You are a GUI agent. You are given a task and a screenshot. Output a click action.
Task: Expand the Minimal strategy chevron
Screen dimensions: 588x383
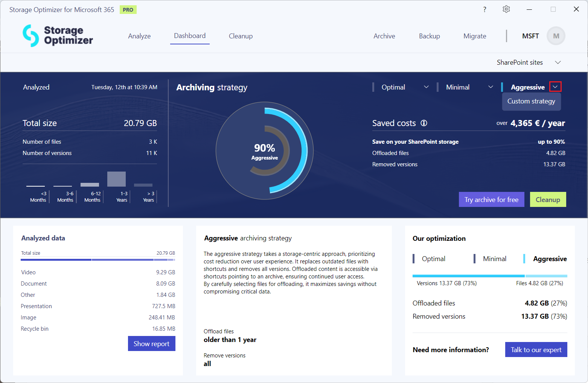[491, 87]
